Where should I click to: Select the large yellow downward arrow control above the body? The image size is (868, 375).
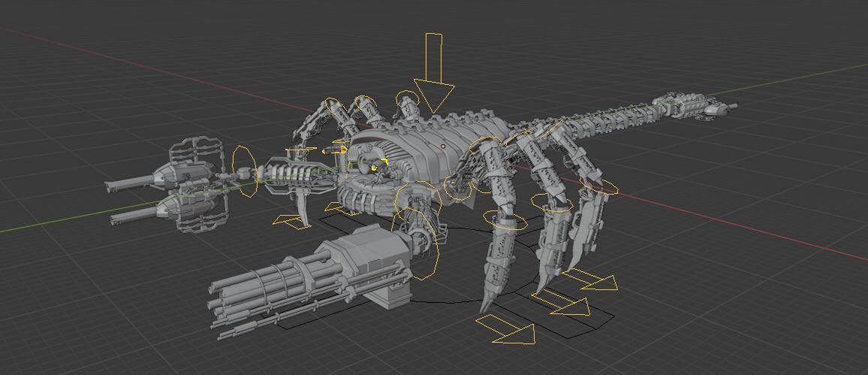[434, 72]
